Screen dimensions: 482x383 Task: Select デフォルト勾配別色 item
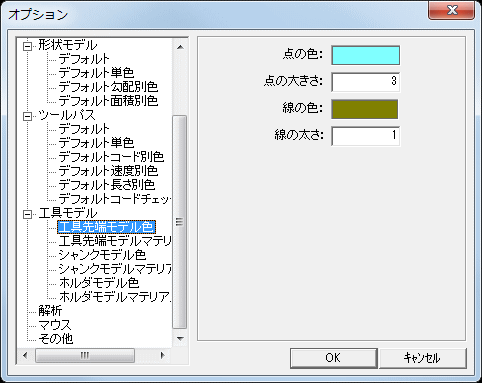(108, 87)
